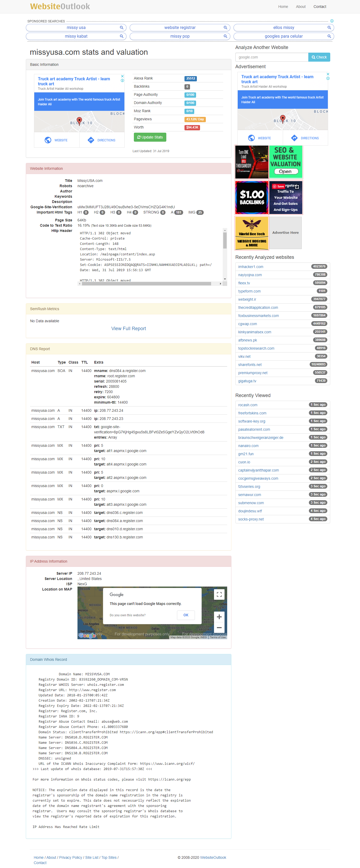Click Do you own this website link
This screenshot has width=360, height=868.
[x=128, y=615]
